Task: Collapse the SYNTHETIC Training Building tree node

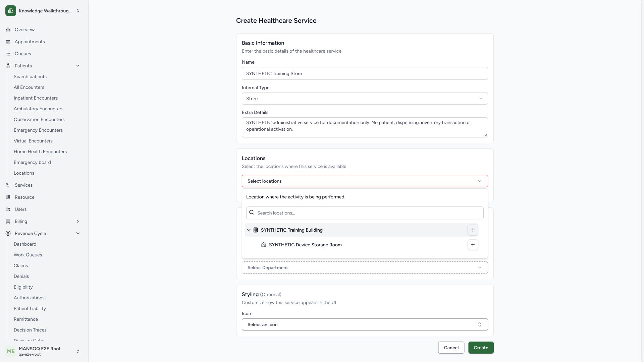Action: [x=249, y=230]
